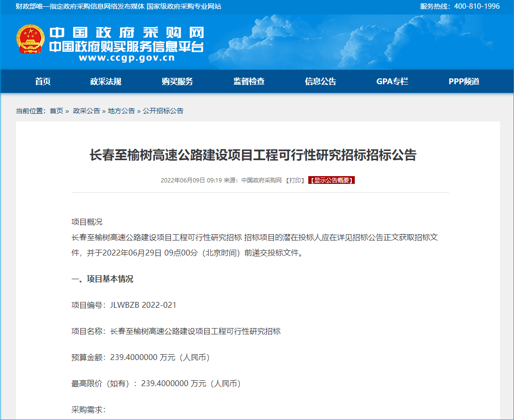Viewport: 514px width, 420px height.
Task: Open the 监督检查 navigation item
Action: point(249,81)
